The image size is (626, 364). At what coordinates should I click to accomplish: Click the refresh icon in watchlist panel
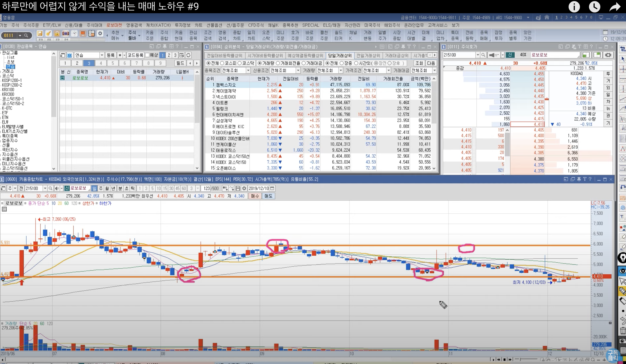pyautogui.click(x=189, y=55)
